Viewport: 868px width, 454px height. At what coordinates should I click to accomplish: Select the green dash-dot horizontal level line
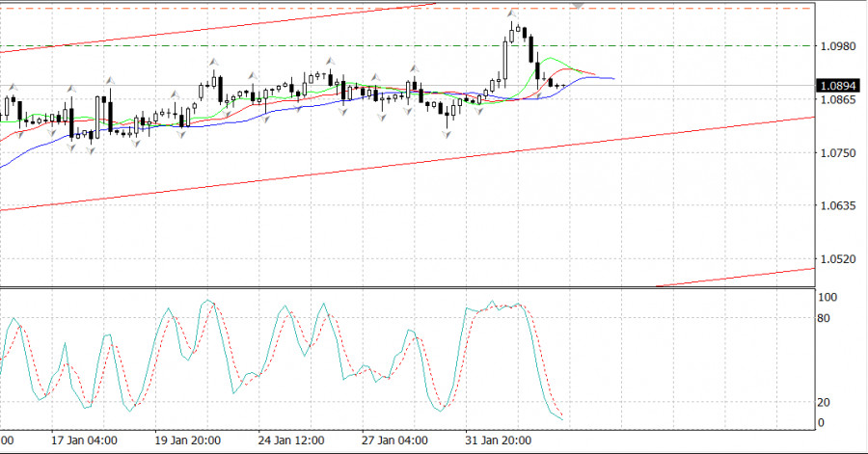407,46
